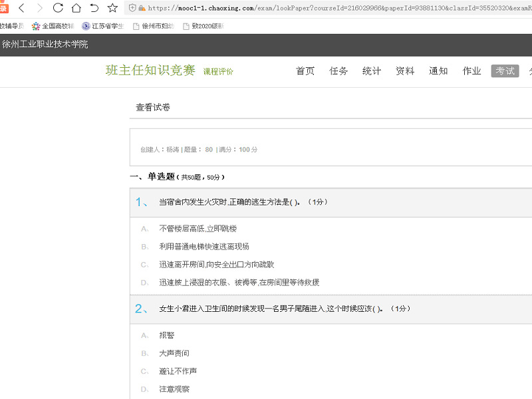Bookmark page with the star icon

point(112,8)
